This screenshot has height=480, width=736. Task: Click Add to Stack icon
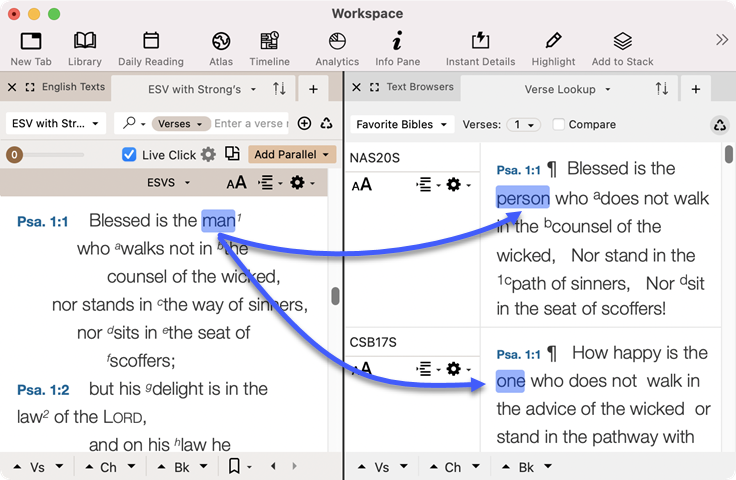coord(622,47)
